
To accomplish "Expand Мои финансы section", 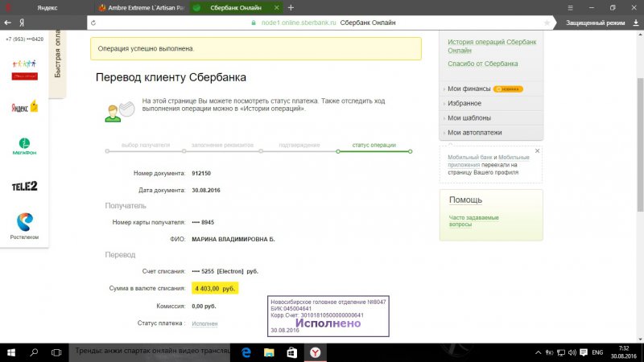I will [469, 88].
